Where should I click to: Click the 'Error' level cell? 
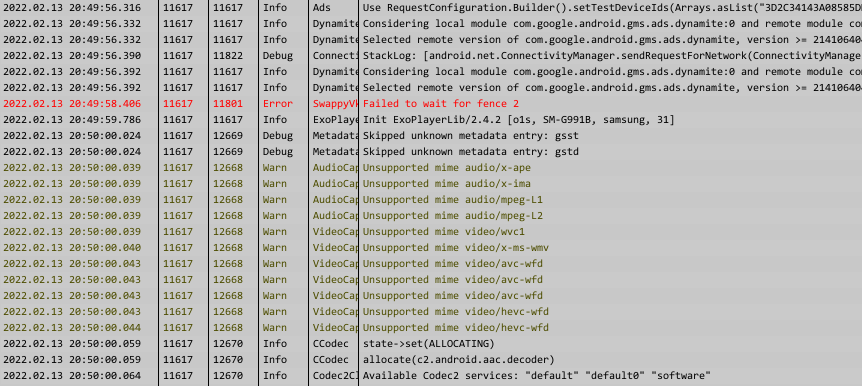click(278, 104)
